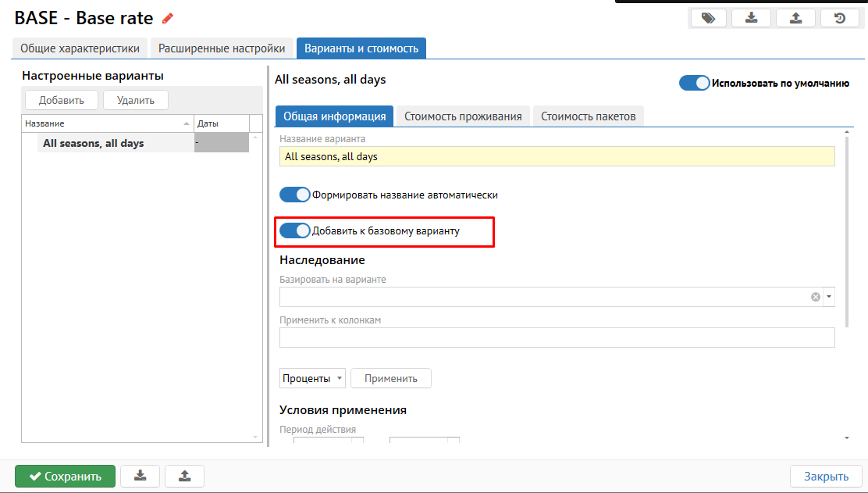Disable Формировать название автоматически
The width and height of the screenshot is (868, 493).
pyautogui.click(x=295, y=195)
